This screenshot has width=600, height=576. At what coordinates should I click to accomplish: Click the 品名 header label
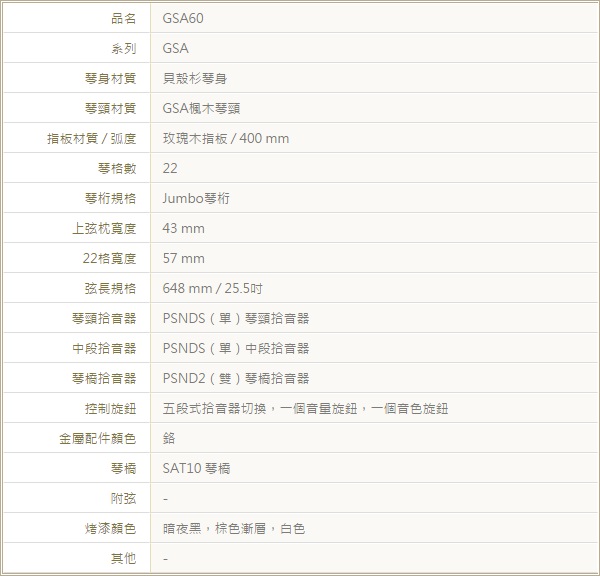(x=123, y=18)
